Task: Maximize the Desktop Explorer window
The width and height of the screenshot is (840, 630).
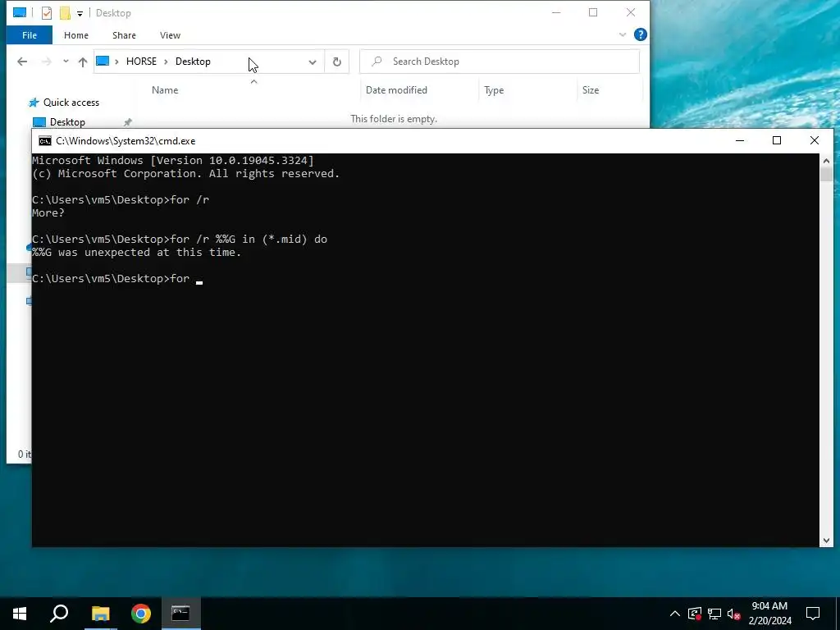Action: [x=593, y=12]
